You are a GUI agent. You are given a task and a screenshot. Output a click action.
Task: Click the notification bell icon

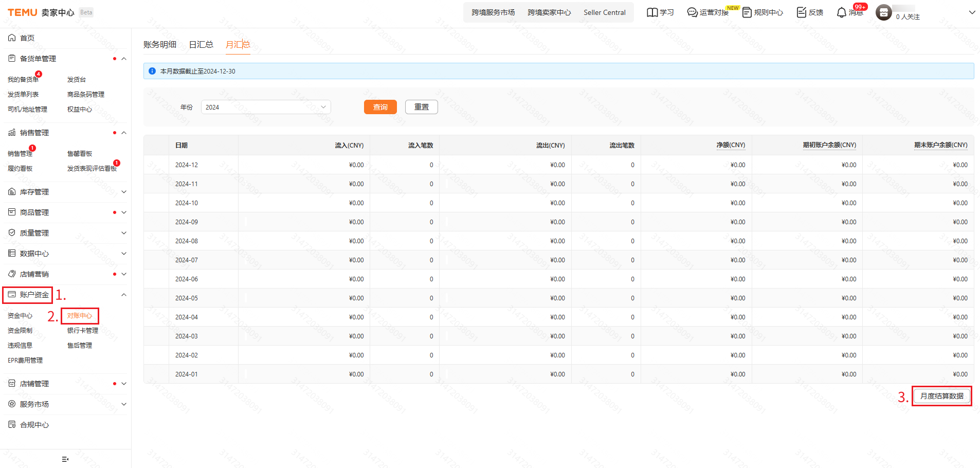click(841, 12)
